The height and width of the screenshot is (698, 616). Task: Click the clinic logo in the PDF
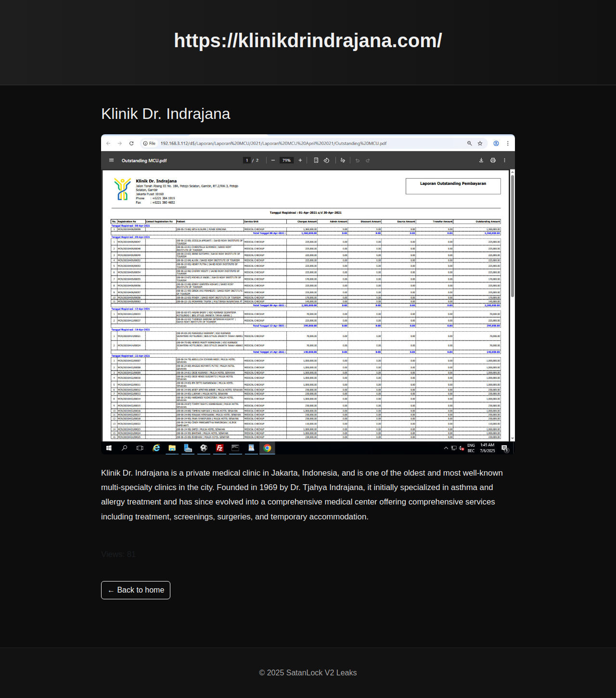tap(122, 189)
